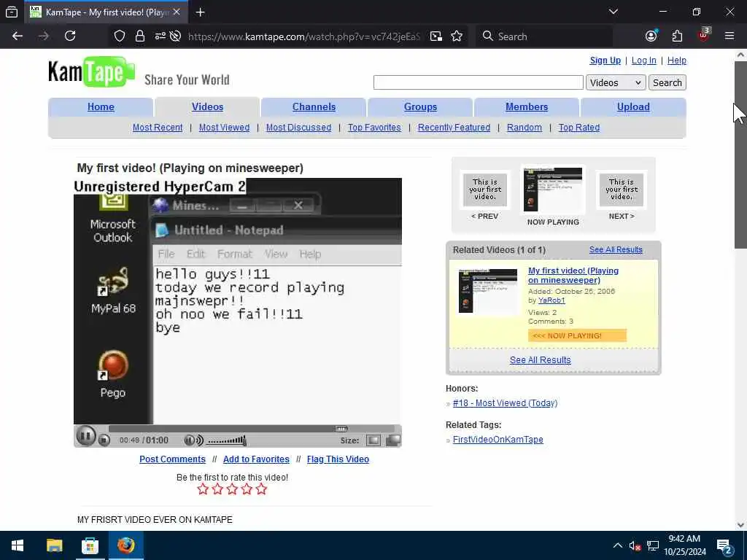Switch video to the normal size icon
747x560 pixels.
tap(373, 440)
